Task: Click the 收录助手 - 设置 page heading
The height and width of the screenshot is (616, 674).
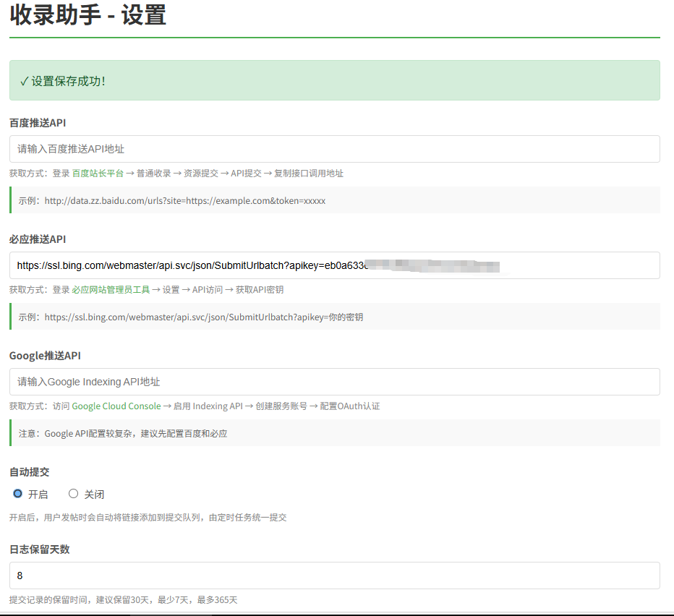Action: coord(88,14)
